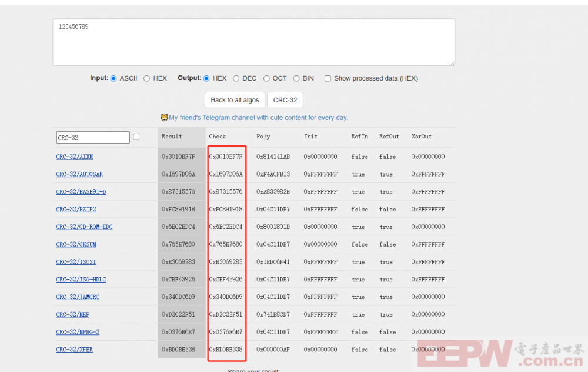Open the CRC-32/AIXM link
This screenshot has height=372, width=588.
click(x=75, y=157)
